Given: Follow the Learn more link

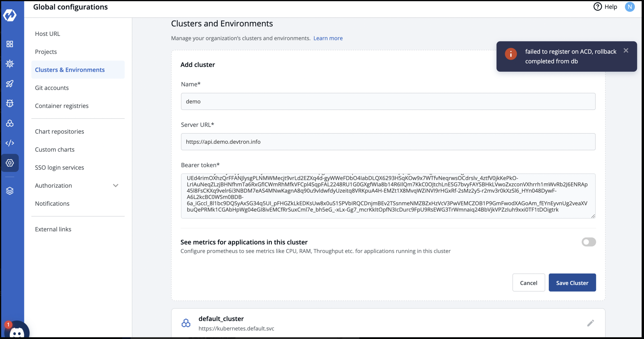Looking at the screenshot, I should [x=328, y=38].
